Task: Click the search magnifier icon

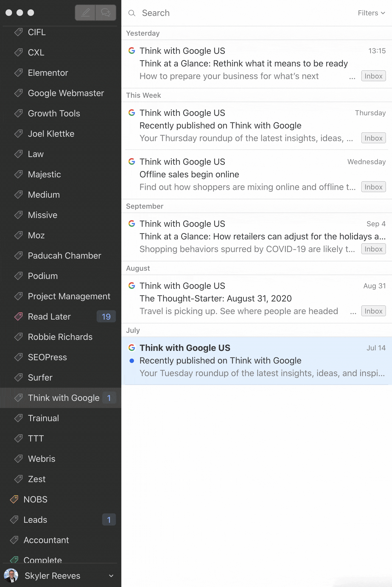Action: [x=132, y=13]
